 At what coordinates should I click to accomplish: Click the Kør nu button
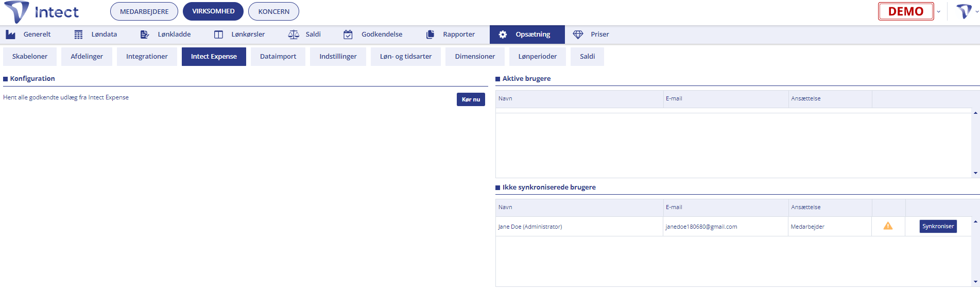(x=471, y=99)
